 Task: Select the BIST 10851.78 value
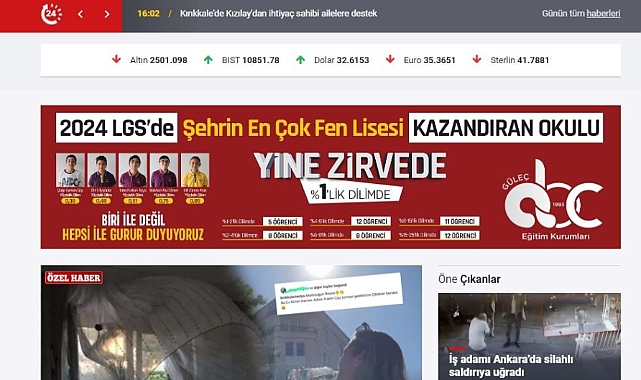251,60
